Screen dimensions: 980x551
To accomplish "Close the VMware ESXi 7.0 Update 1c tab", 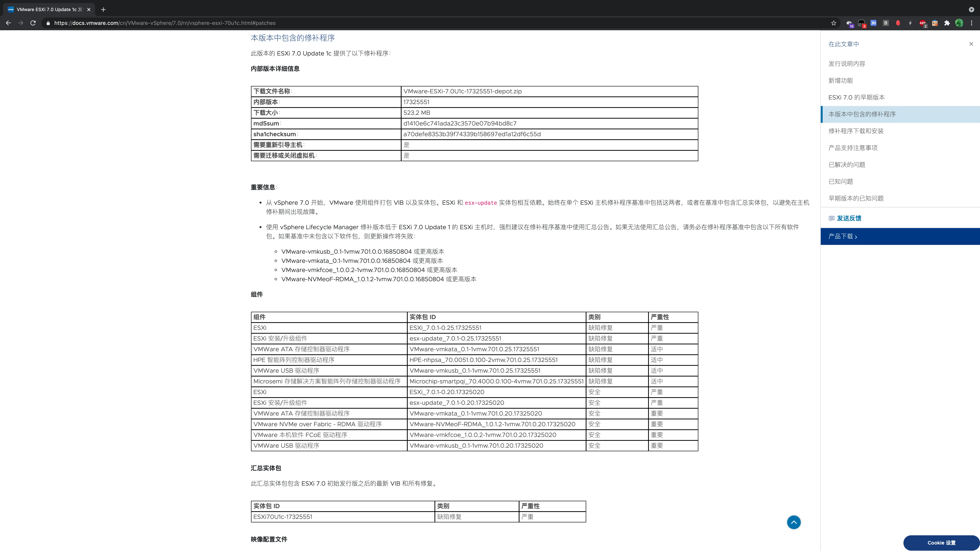I will [89, 10].
